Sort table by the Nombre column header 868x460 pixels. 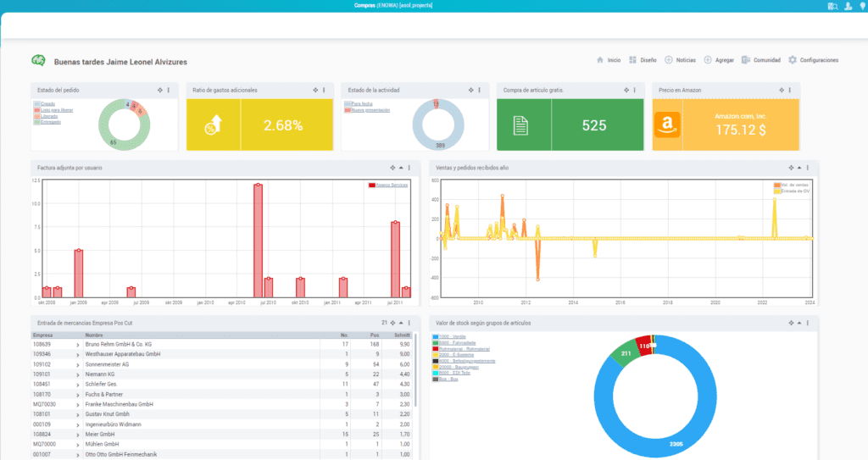click(94, 335)
